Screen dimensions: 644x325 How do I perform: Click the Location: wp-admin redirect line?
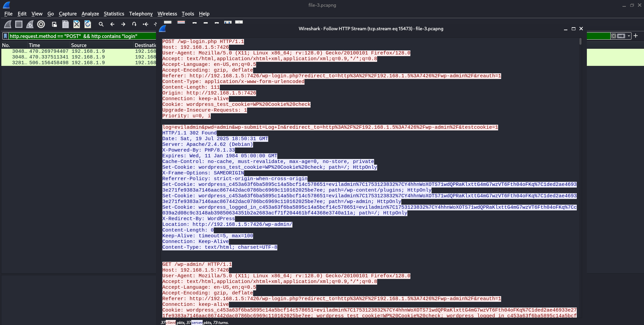[x=227, y=225]
